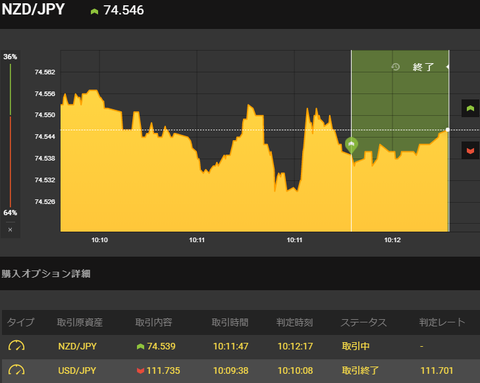Screen dimensions: 480x383
Task: Click the 10:12 time axis label
Action: [392, 240]
